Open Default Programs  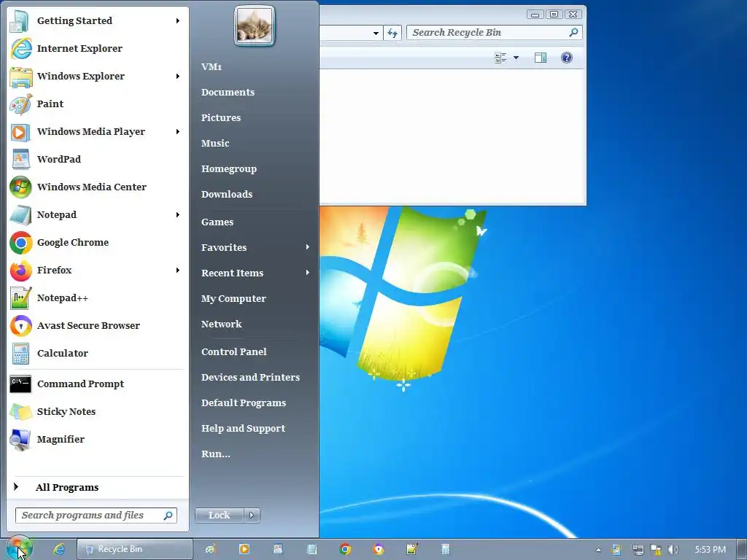click(x=244, y=402)
